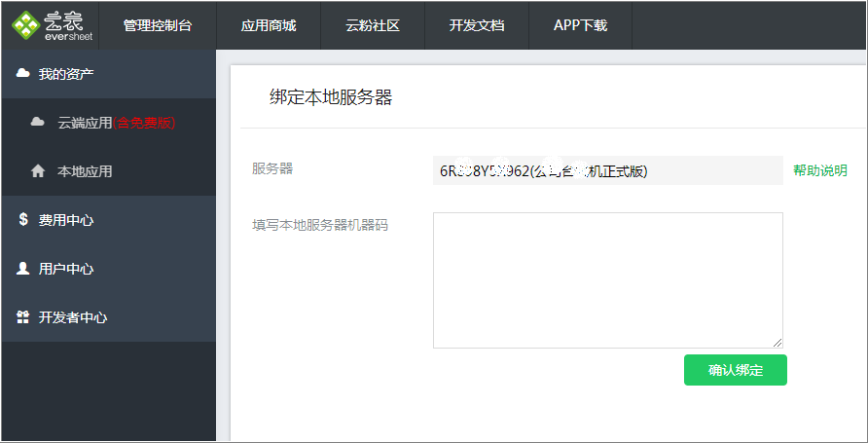Screen dimensions: 868x443
Task: Click the 服务器 label
Action: (x=272, y=168)
